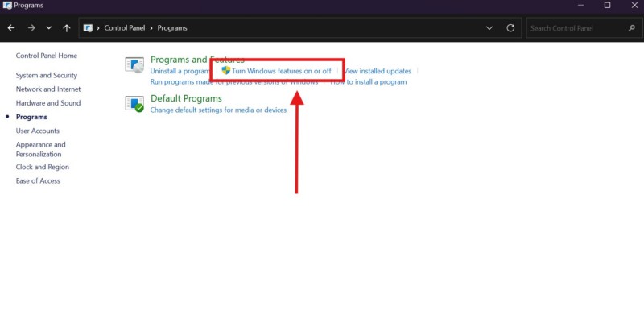The image size is (644, 336).
Task: Select Control Panel in the breadcrumb path
Action: [125, 27]
